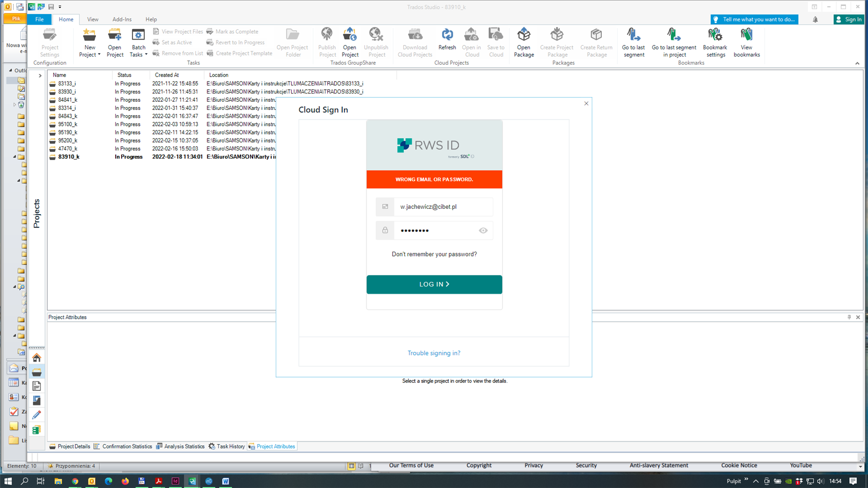Click Download Cloud Projects icon

pyautogui.click(x=415, y=35)
